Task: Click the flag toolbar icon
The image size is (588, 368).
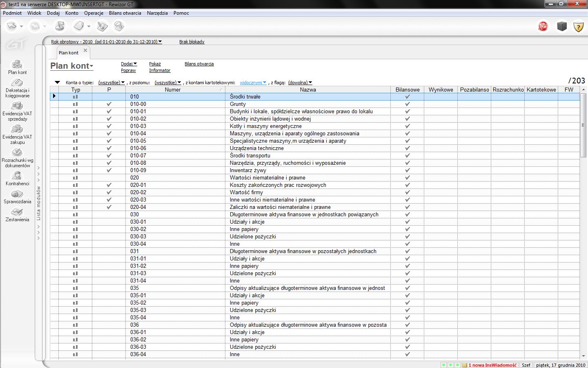Action: coord(60,26)
